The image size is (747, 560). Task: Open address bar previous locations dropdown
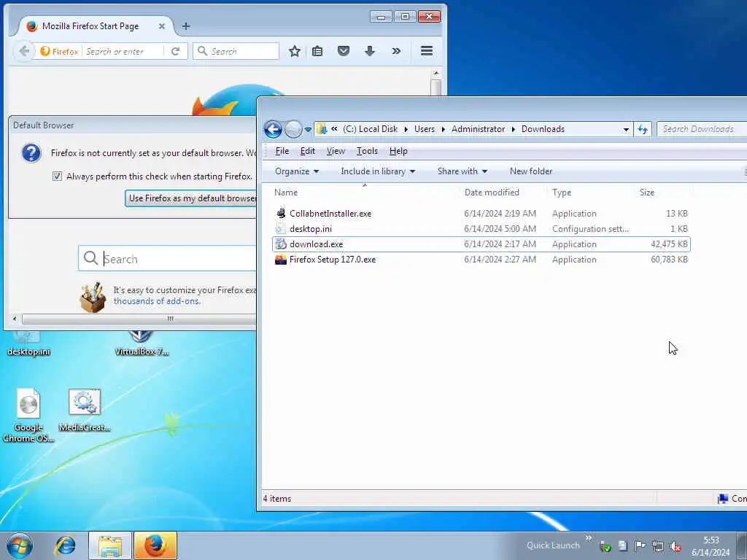pos(626,129)
